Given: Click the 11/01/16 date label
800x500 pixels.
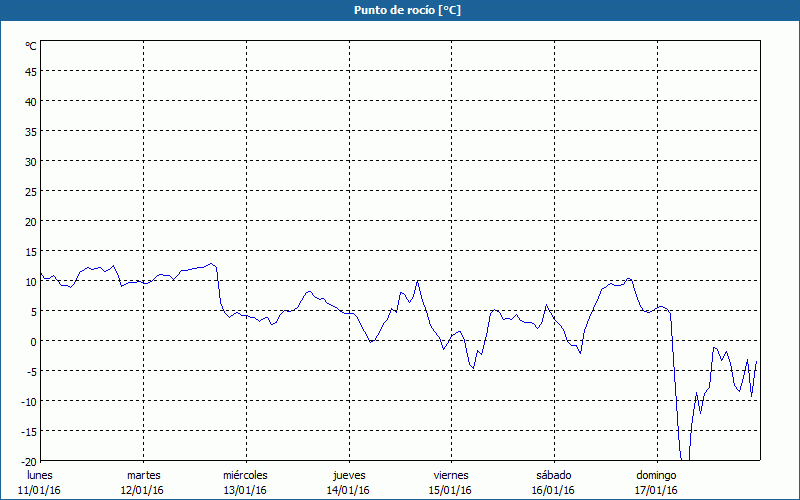Looking at the screenshot, I should (x=40, y=490).
